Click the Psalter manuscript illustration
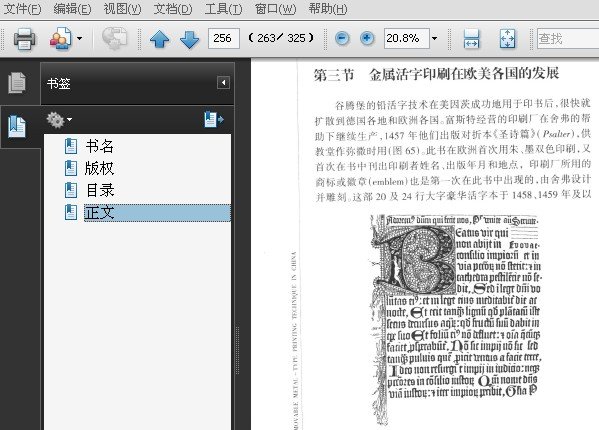This screenshot has width=599, height=430. (x=457, y=319)
